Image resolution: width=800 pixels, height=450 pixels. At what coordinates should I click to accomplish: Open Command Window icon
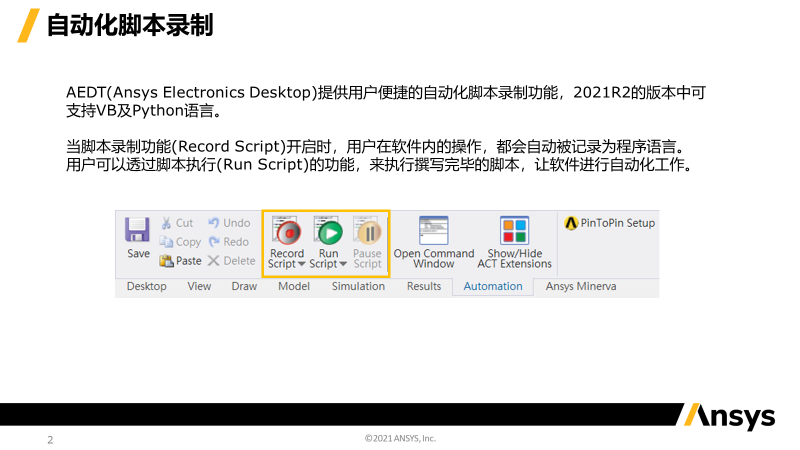click(x=434, y=231)
